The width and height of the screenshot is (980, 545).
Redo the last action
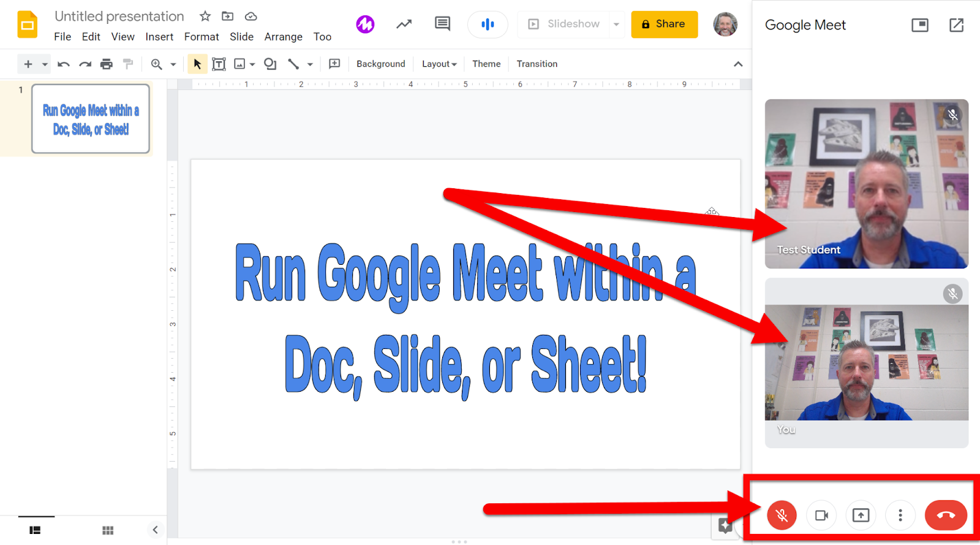coord(85,64)
